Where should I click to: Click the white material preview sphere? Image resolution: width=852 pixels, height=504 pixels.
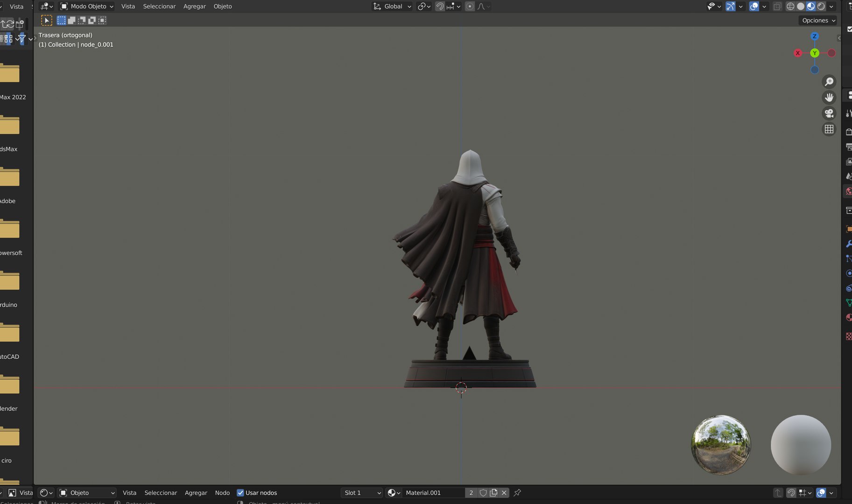coord(801,445)
